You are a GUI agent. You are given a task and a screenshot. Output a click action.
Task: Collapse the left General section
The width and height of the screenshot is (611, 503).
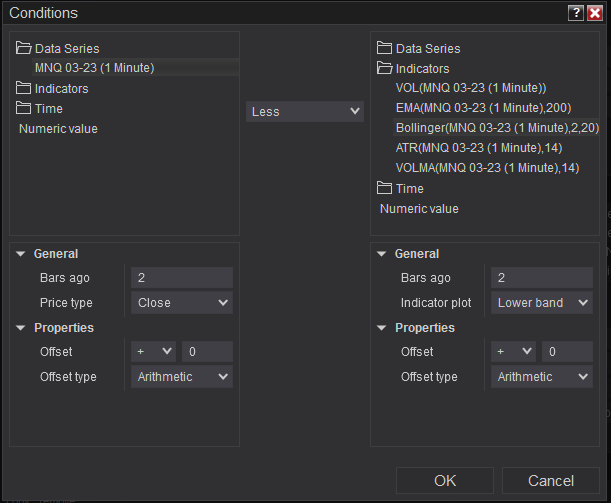pos(22,254)
